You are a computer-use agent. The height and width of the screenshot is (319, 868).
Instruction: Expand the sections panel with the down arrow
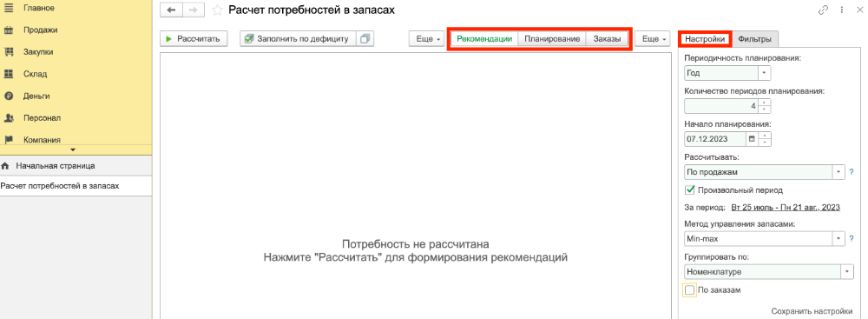[x=73, y=150]
